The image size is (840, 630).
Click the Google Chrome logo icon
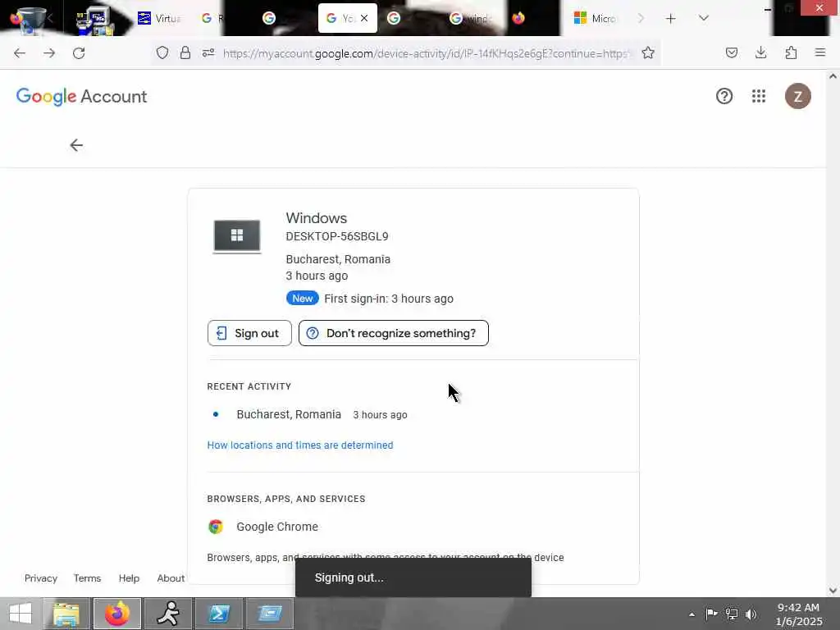(216, 527)
